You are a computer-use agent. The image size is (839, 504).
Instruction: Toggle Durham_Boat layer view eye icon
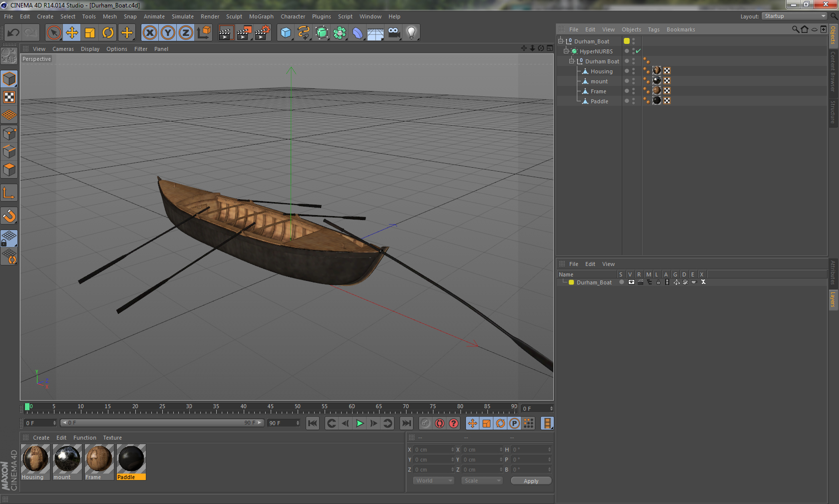coord(631,282)
